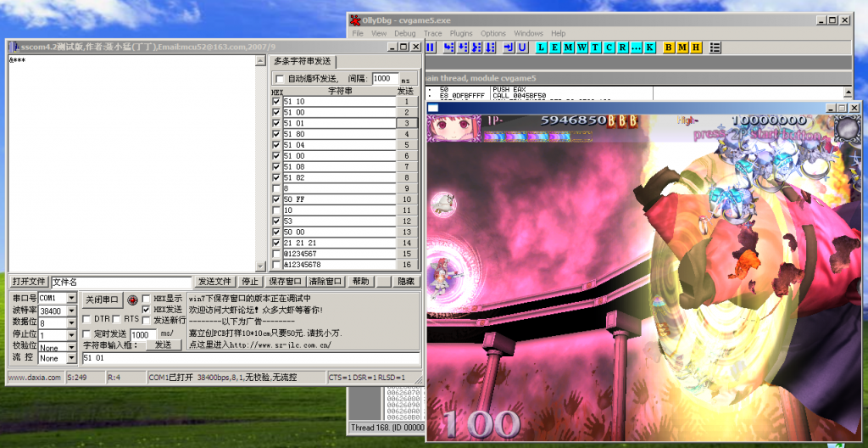Open OllyDbg View menu
This screenshot has width=868, height=448.
tap(379, 33)
